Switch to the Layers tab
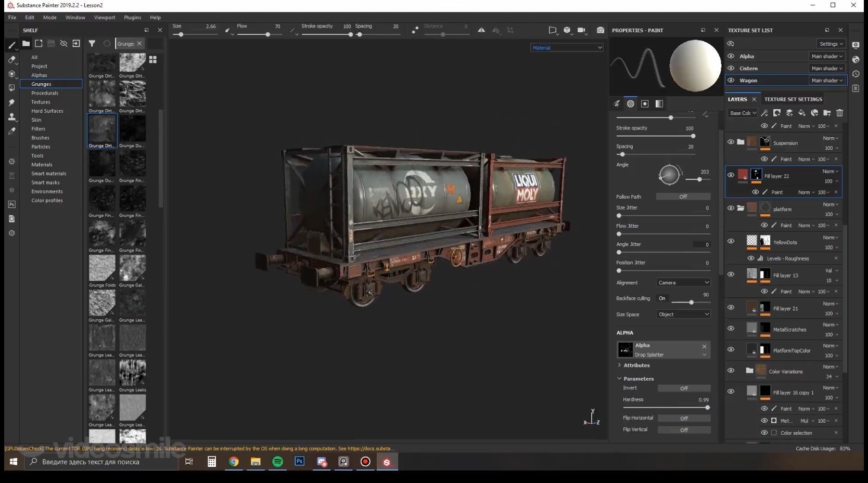The width and height of the screenshot is (868, 483). 737,99
